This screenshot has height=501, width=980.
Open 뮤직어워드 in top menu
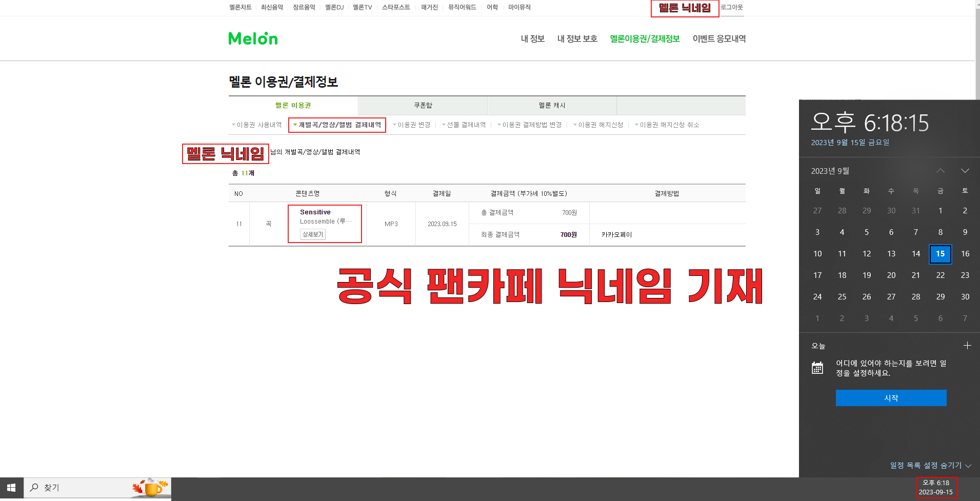[x=462, y=7]
